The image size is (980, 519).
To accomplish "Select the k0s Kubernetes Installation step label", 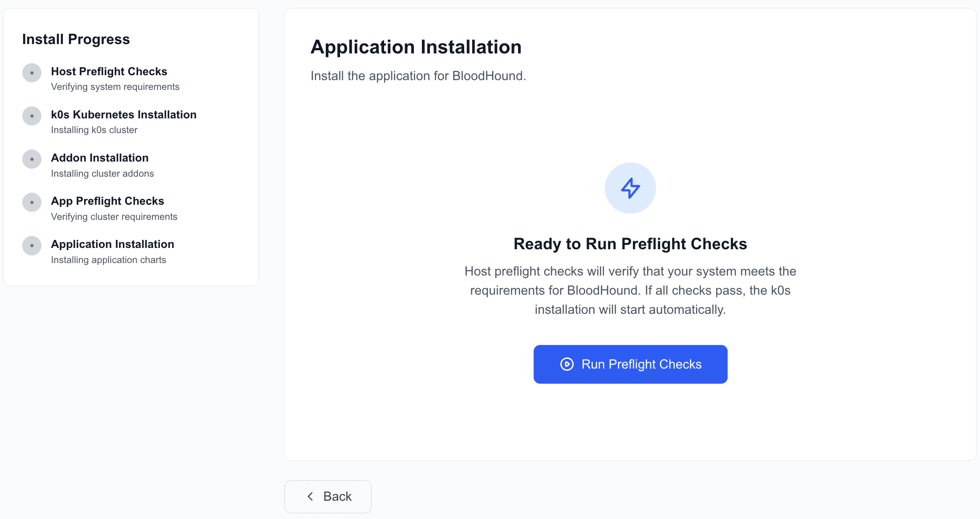I will click(x=124, y=114).
